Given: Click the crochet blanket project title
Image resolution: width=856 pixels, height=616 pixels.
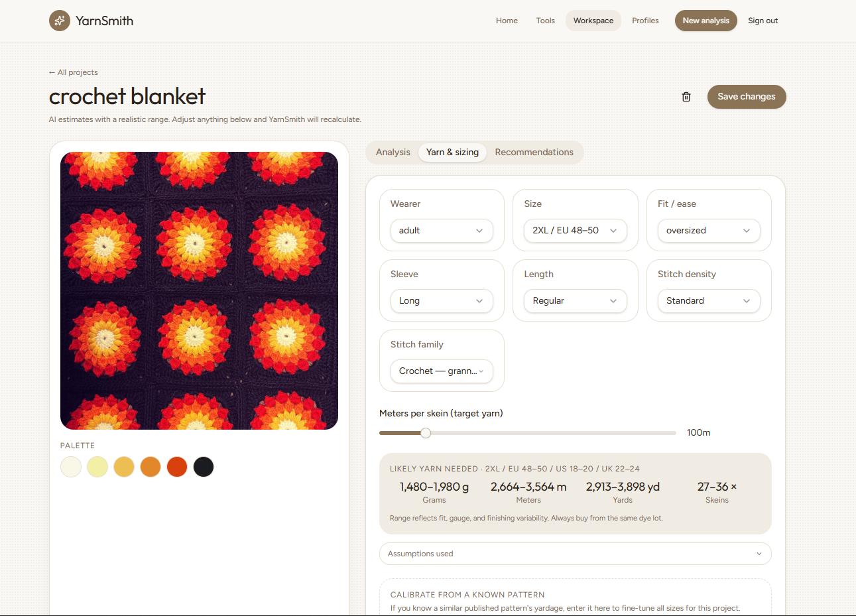Looking at the screenshot, I should [x=127, y=97].
